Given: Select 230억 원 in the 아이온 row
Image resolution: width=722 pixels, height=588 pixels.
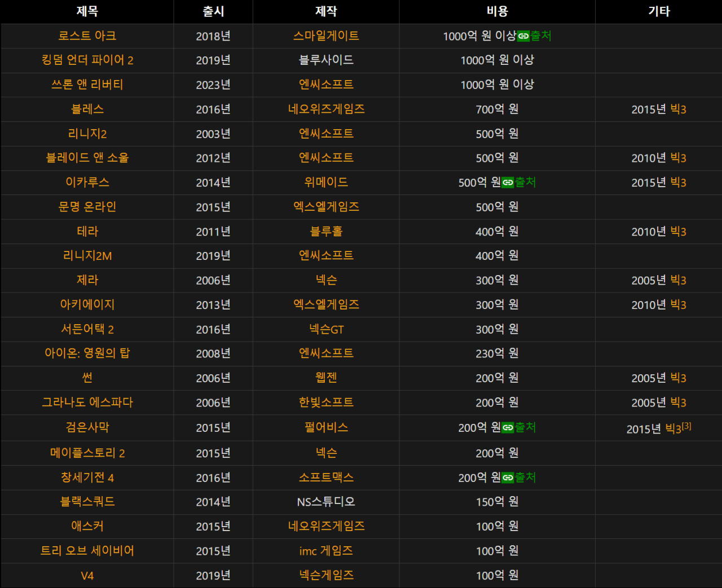Looking at the screenshot, I should click(x=498, y=353).
